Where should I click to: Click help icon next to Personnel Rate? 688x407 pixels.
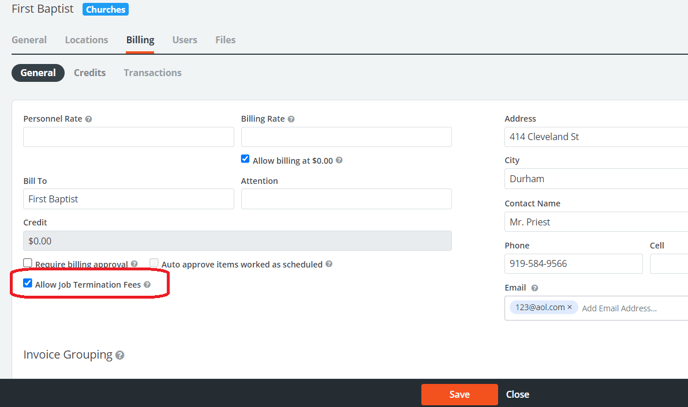pyautogui.click(x=89, y=119)
